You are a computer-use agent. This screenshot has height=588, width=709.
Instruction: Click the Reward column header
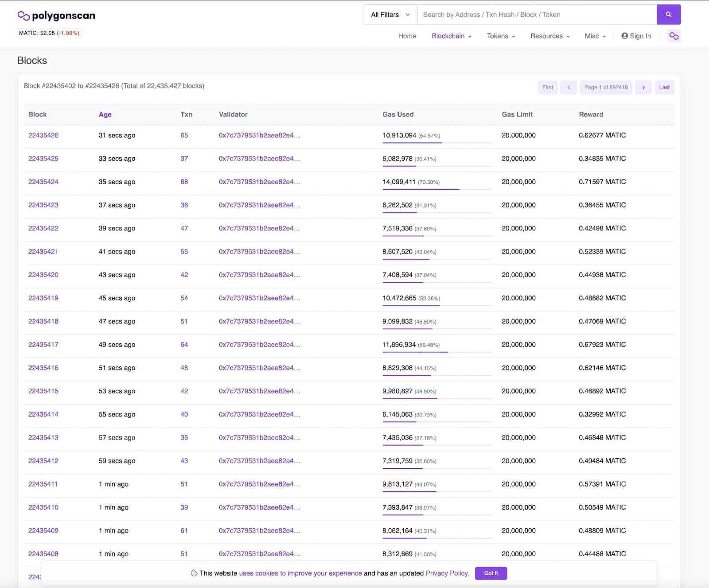point(591,114)
